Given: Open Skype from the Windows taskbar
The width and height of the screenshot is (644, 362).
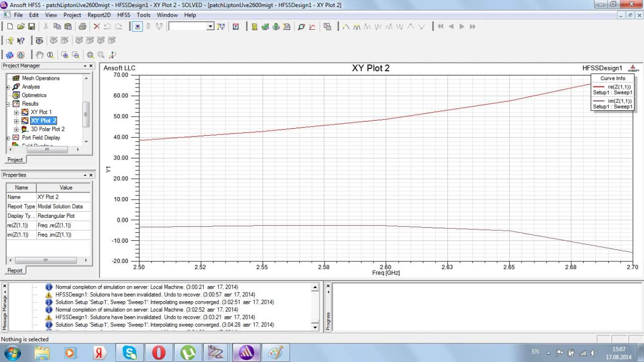Looking at the screenshot, I should click(x=130, y=352).
